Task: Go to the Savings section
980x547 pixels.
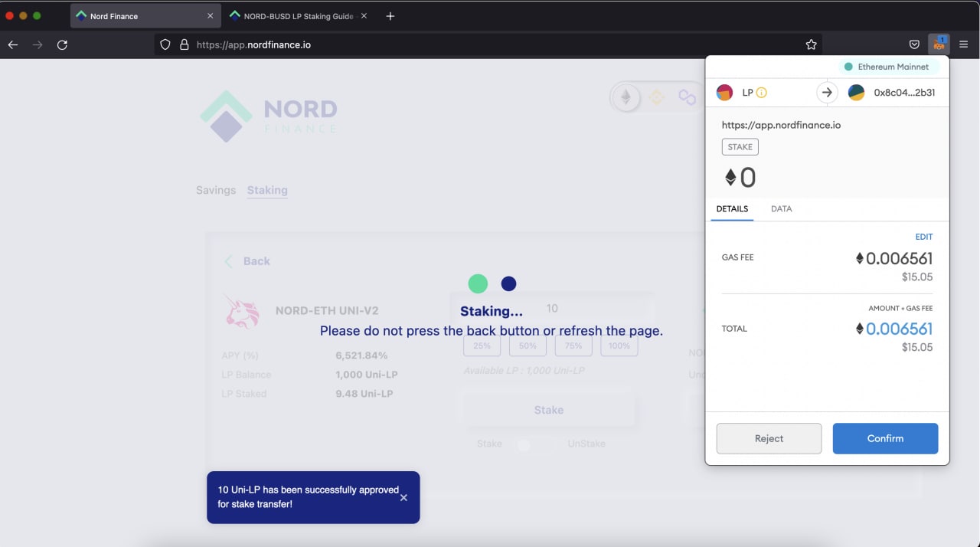Action: click(x=216, y=190)
